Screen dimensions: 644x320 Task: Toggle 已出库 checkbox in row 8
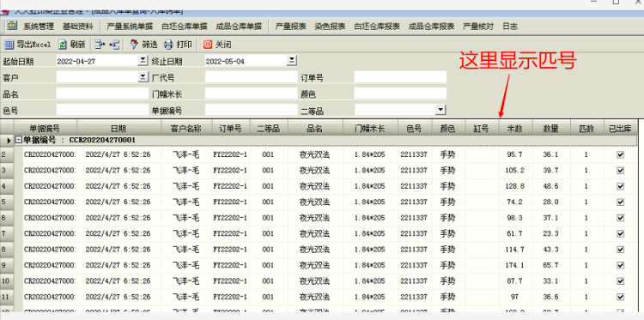620,249
